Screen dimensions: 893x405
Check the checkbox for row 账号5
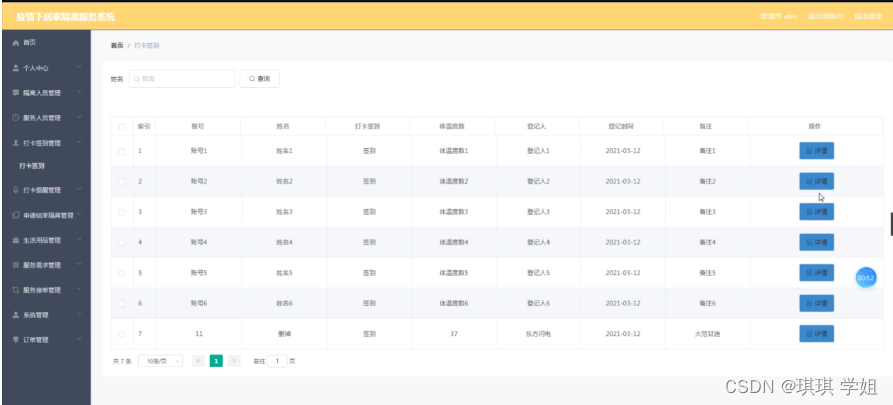point(122,273)
